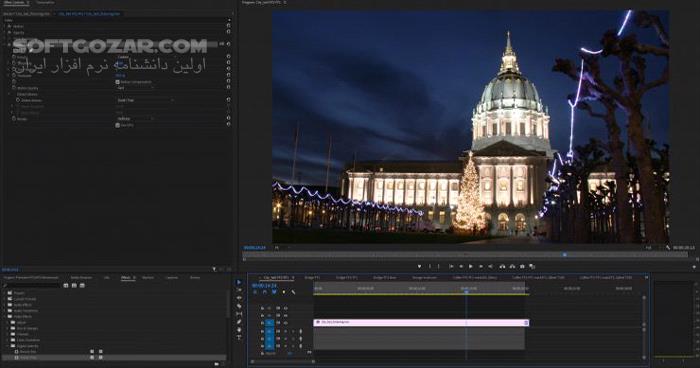Screen dimensions: 700x368
Task: Open the timeline wrench settings icon
Action: [x=293, y=292]
